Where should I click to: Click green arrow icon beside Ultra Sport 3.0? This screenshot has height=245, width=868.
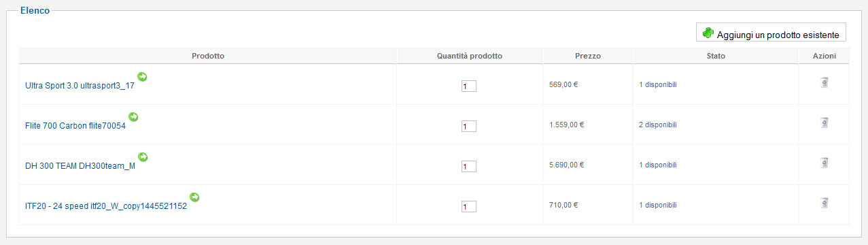[x=142, y=77]
